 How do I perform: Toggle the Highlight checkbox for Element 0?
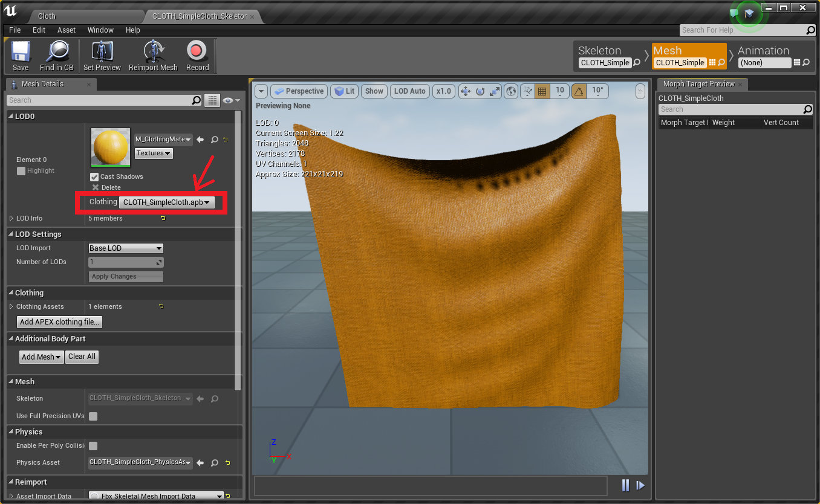(x=21, y=171)
